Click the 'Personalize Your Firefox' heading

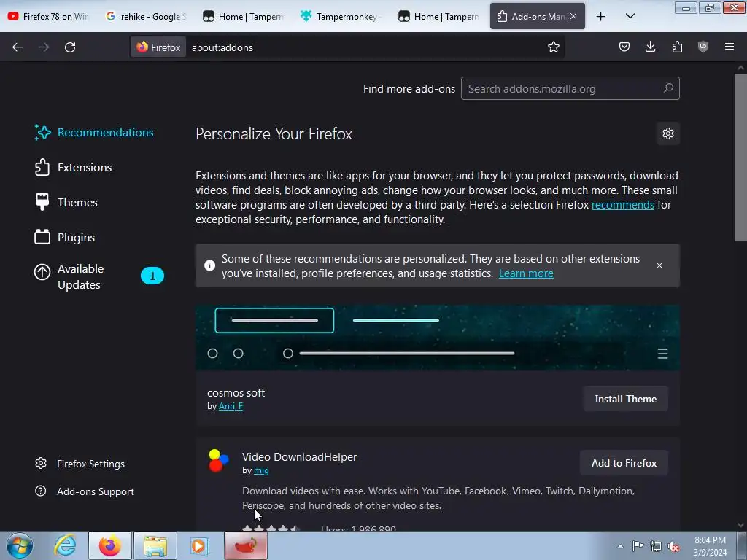pyautogui.click(x=274, y=134)
